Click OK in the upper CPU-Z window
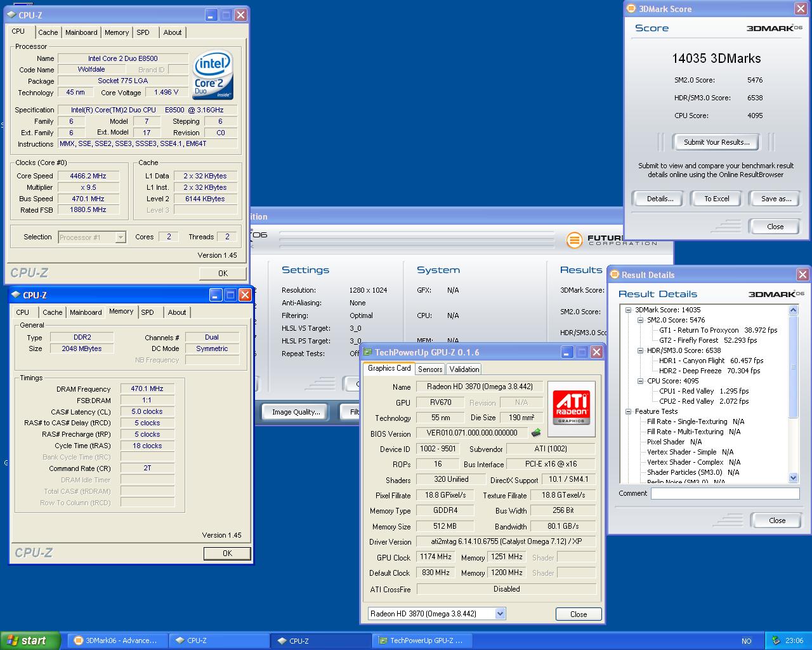Image resolution: width=812 pixels, height=650 pixels. pyautogui.click(x=223, y=274)
